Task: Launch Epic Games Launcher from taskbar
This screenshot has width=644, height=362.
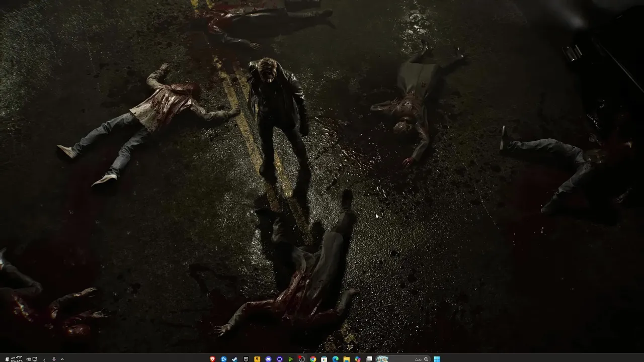Action: [x=246, y=359]
